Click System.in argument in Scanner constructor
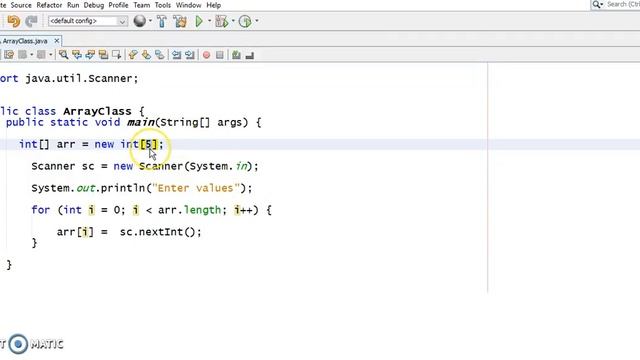The width and height of the screenshot is (640, 360). [x=218, y=166]
